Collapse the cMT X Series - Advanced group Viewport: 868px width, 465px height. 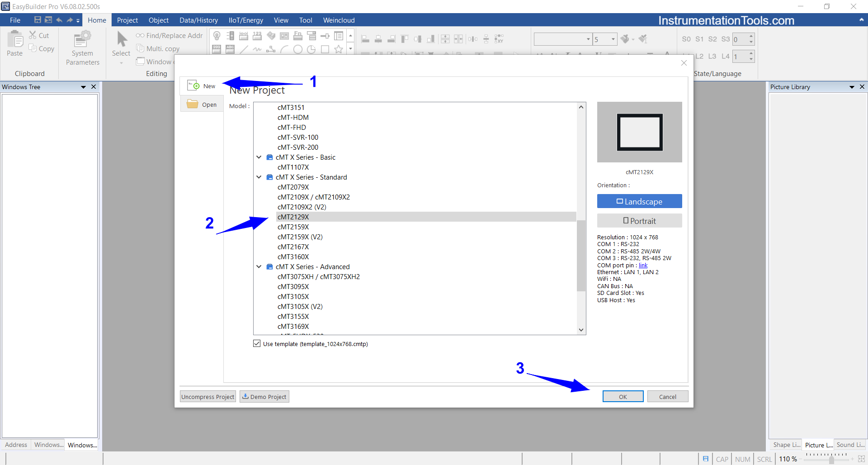point(259,267)
